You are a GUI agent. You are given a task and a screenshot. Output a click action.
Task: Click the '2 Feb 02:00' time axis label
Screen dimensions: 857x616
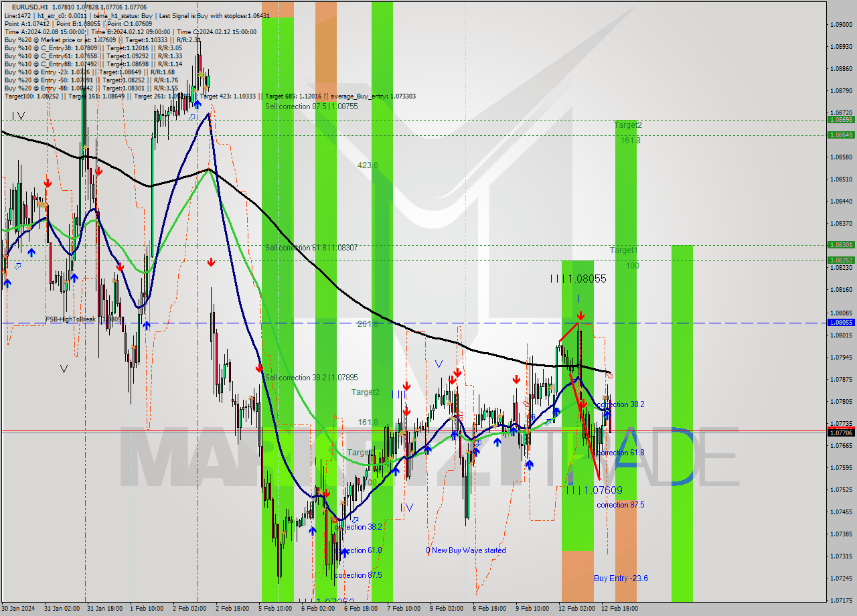click(x=189, y=609)
